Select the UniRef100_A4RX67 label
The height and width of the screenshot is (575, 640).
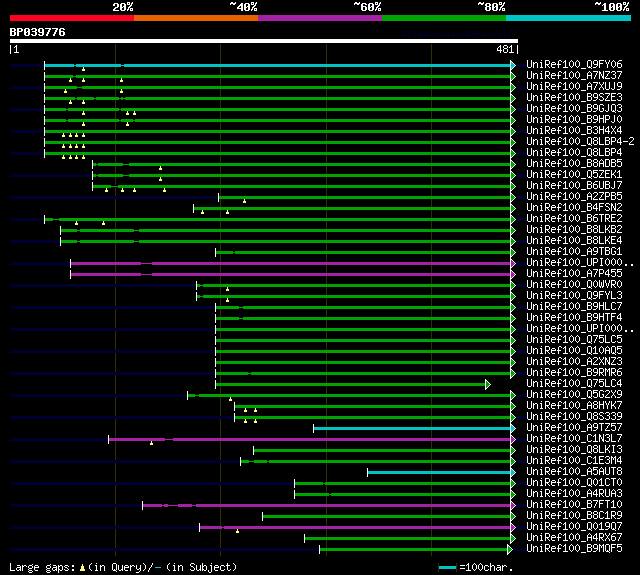[574, 538]
